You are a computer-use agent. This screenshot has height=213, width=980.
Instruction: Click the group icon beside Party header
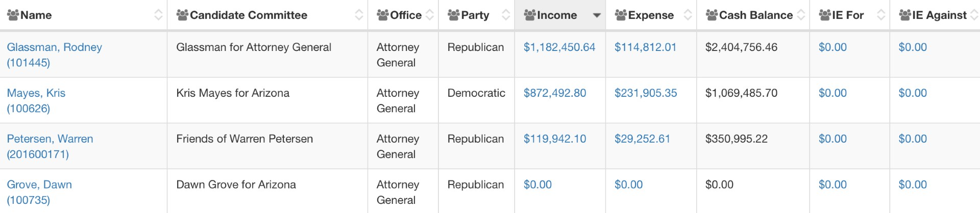(454, 15)
